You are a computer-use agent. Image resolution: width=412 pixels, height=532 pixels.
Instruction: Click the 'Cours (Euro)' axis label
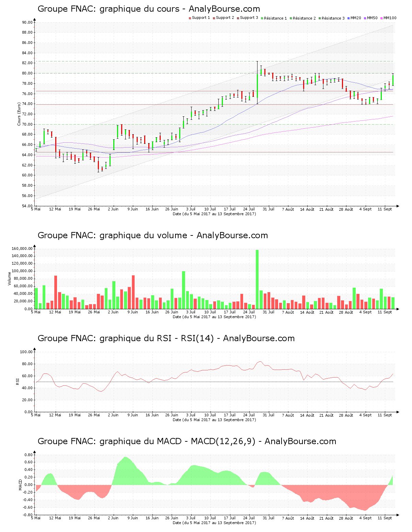click(x=19, y=114)
